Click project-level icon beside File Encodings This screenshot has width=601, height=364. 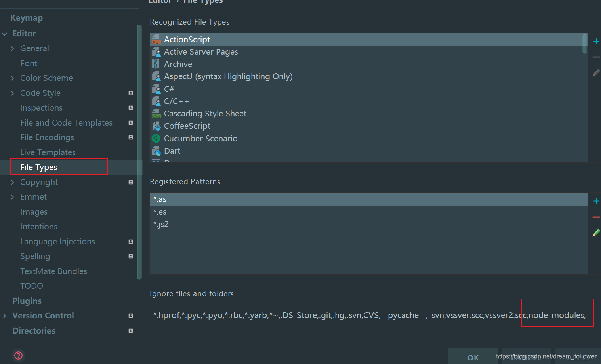[x=131, y=137]
